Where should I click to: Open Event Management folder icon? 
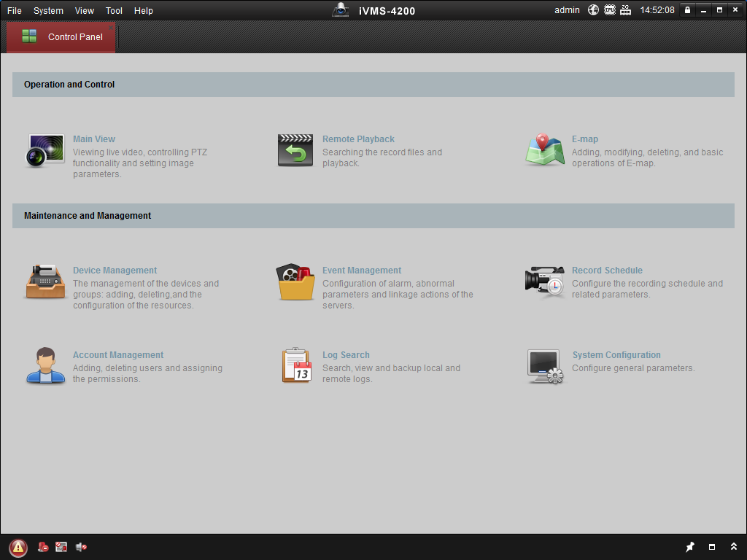[x=295, y=282]
